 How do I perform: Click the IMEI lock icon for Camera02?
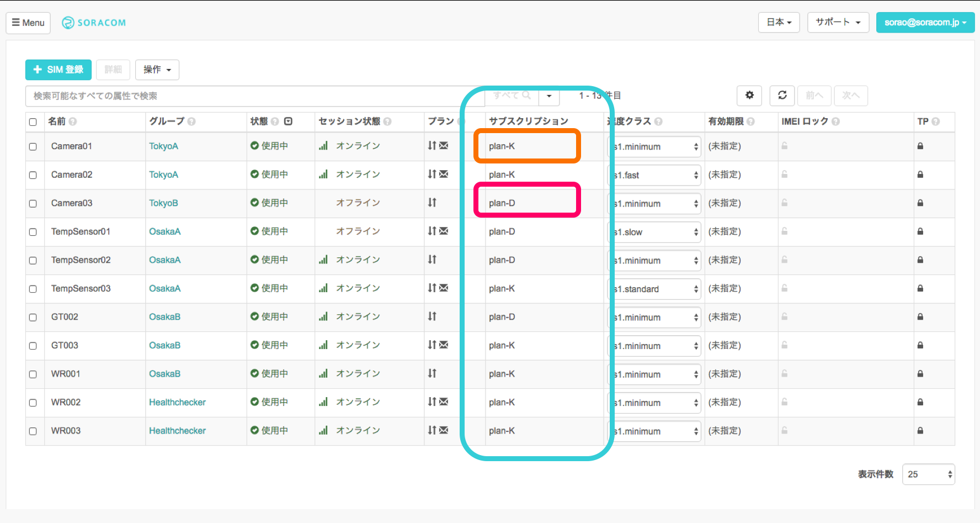click(x=785, y=175)
